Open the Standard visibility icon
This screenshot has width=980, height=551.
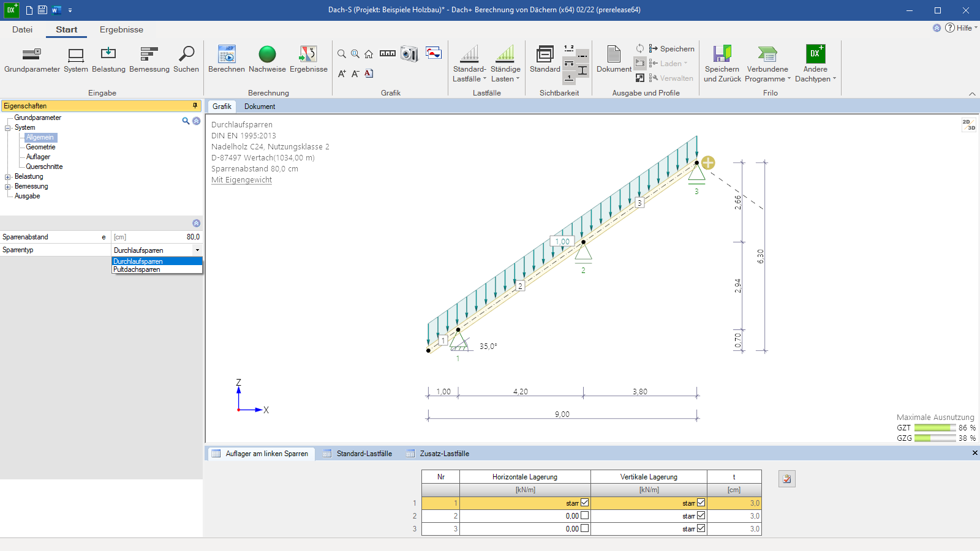coord(545,54)
